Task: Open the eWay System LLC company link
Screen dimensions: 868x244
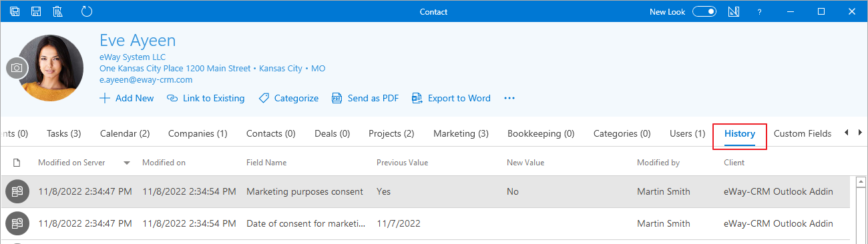Action: (x=132, y=57)
